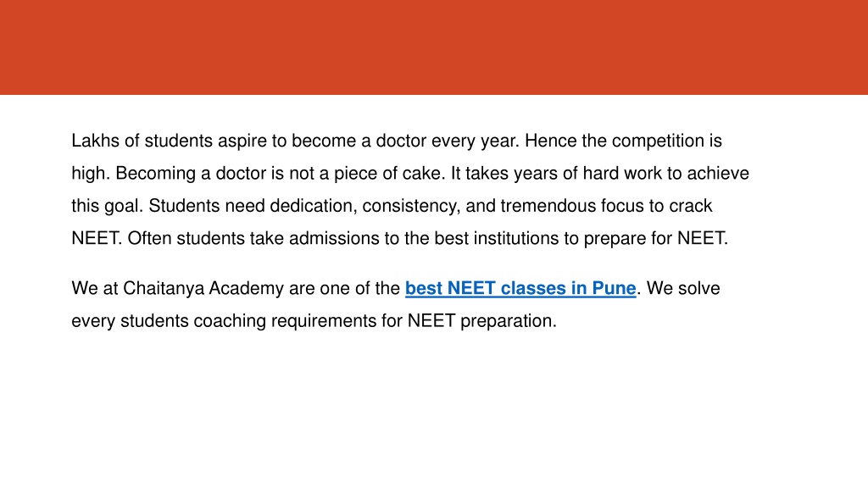Click We solve after the hyperlink
The image size is (868, 488).
tap(683, 288)
